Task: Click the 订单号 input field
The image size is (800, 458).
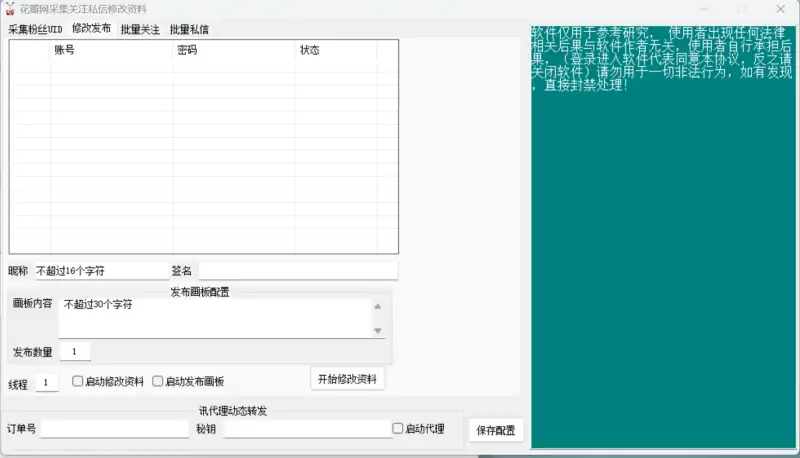Action: pos(115,429)
